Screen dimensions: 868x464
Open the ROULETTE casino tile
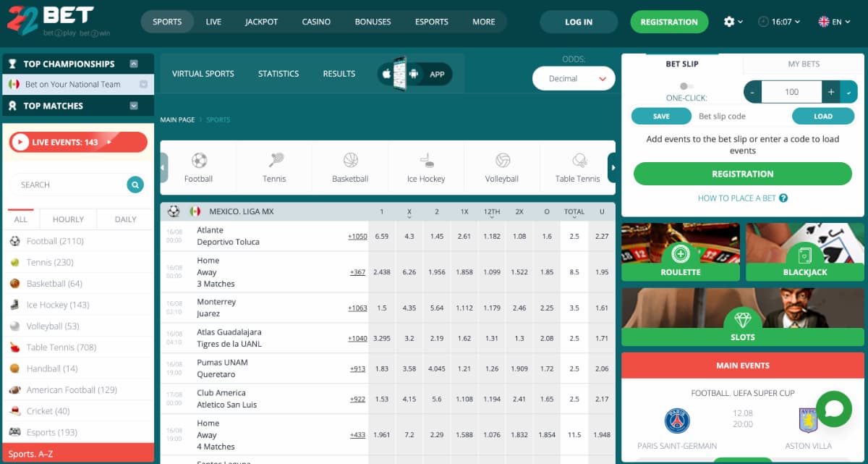681,252
